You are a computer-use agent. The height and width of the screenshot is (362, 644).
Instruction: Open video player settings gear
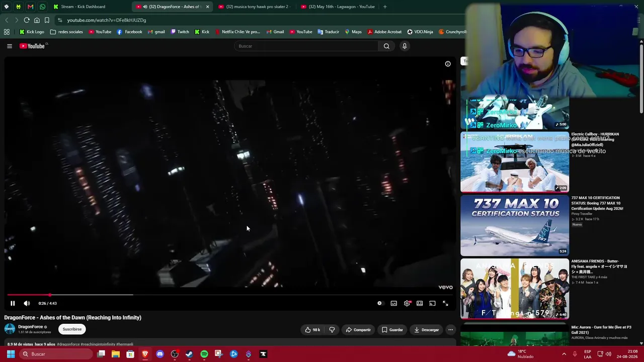pyautogui.click(x=407, y=303)
